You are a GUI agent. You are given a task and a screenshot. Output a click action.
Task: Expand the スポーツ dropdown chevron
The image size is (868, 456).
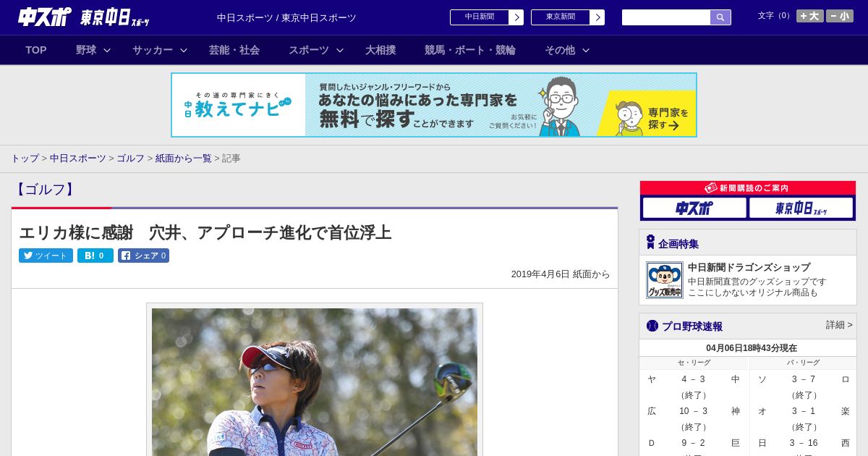pyautogui.click(x=340, y=50)
